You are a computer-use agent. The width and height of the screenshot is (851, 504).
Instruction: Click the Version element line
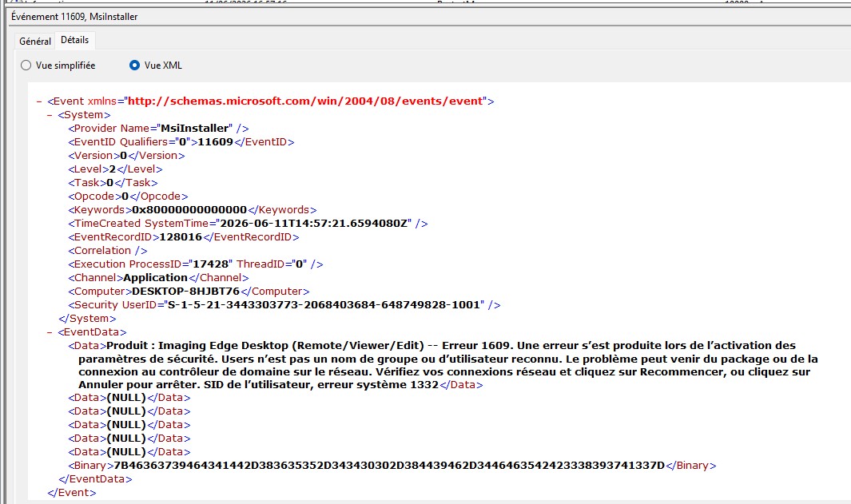point(126,156)
